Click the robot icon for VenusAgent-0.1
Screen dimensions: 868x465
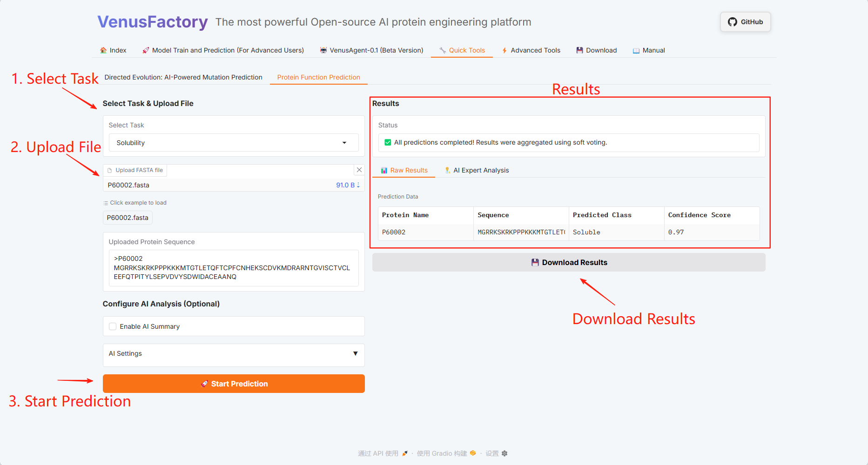(323, 50)
